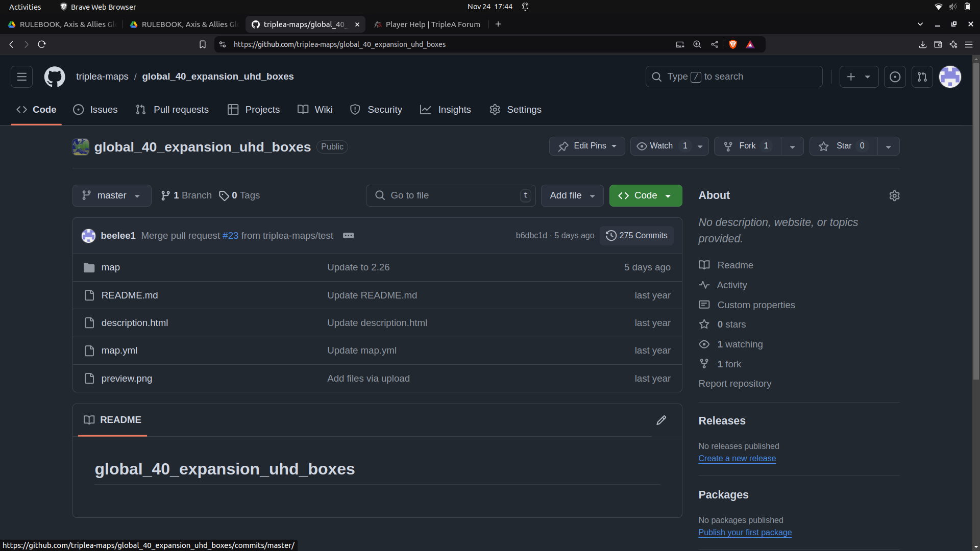This screenshot has height=551, width=980.
Task: Edit README with the pencil icon
Action: point(661,420)
